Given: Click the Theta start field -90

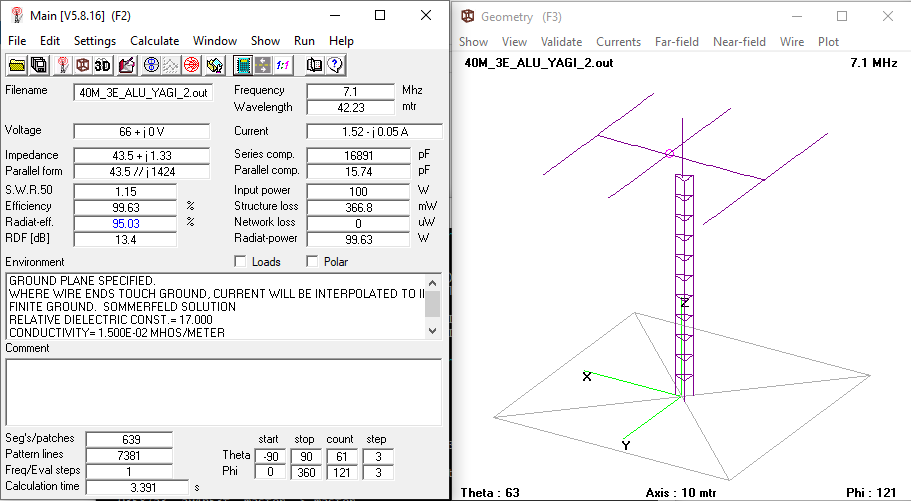Looking at the screenshot, I should coord(270,457).
